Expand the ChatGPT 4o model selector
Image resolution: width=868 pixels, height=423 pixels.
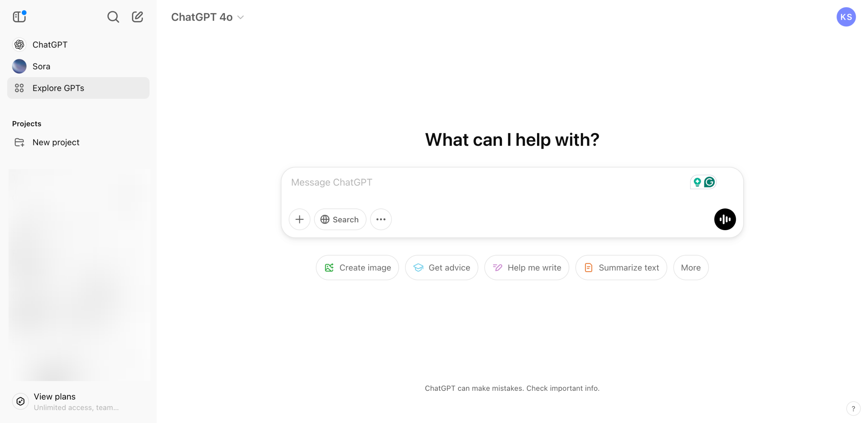click(208, 17)
